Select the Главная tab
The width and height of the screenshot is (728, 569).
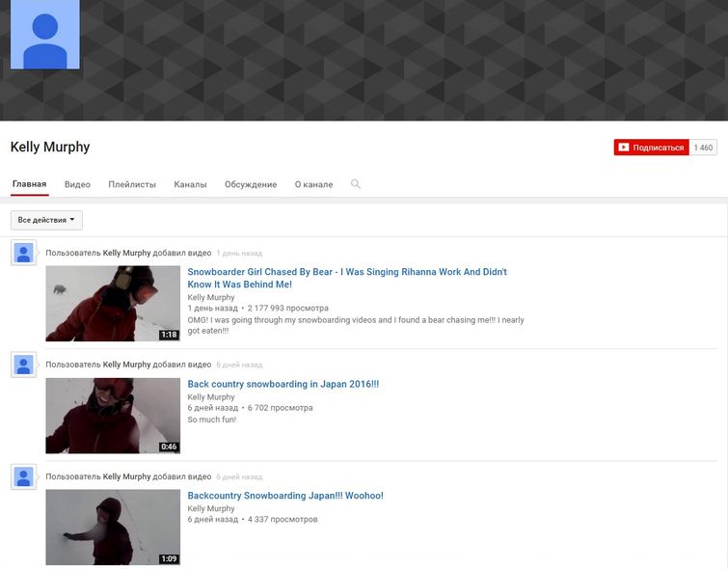[x=29, y=184]
